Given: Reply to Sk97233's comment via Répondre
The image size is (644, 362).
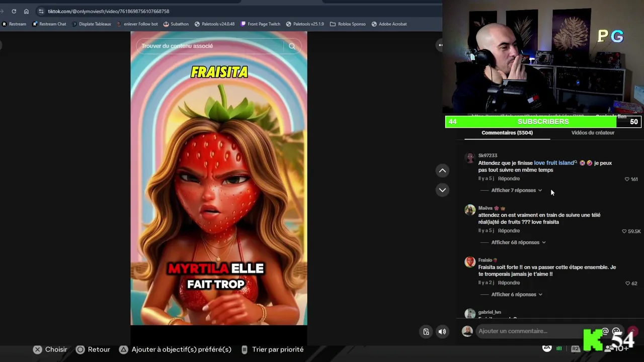Looking at the screenshot, I should (509, 178).
